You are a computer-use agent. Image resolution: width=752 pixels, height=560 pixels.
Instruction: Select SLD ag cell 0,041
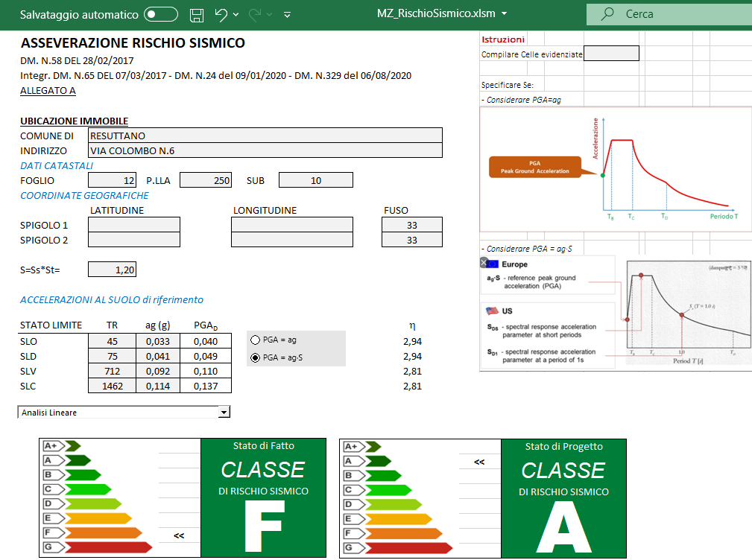pos(158,356)
